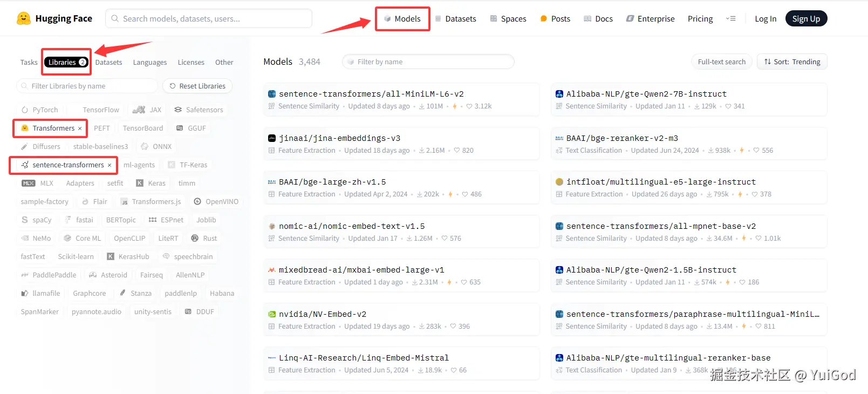The width and height of the screenshot is (868, 394).
Task: Focus the search models, datasets, users field
Action: [x=209, y=18]
